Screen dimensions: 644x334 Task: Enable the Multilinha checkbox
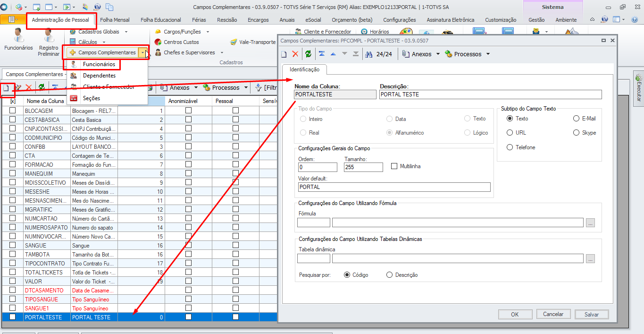point(395,166)
